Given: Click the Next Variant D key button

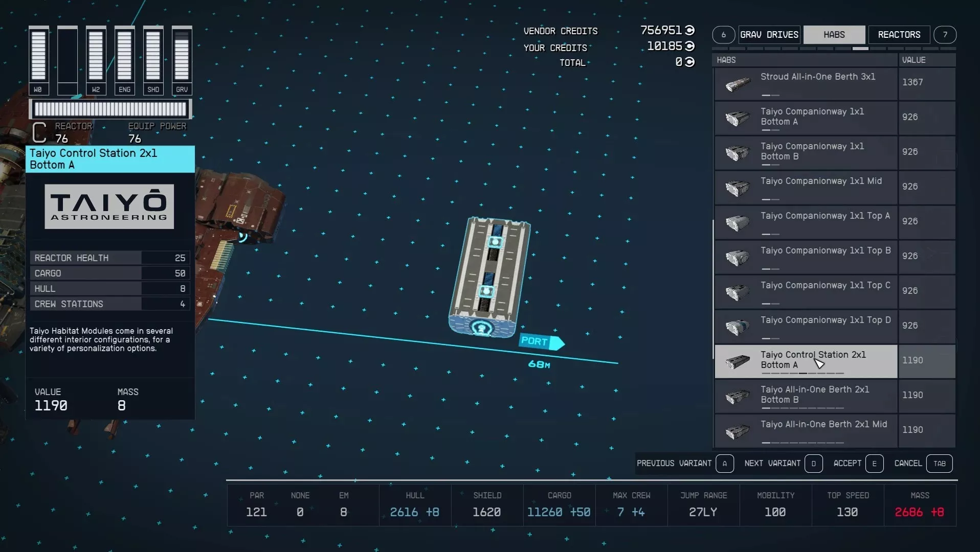Looking at the screenshot, I should click(x=814, y=464).
